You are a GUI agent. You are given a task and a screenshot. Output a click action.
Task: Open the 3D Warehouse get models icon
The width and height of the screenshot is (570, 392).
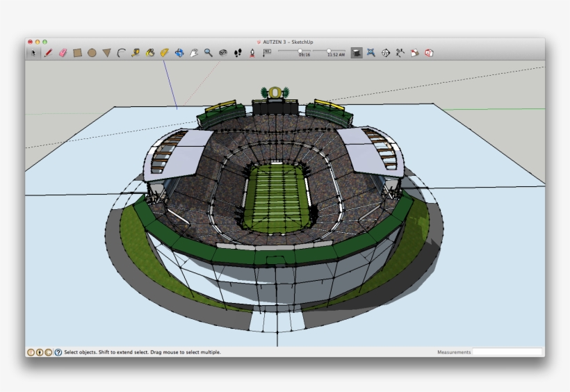coord(414,53)
